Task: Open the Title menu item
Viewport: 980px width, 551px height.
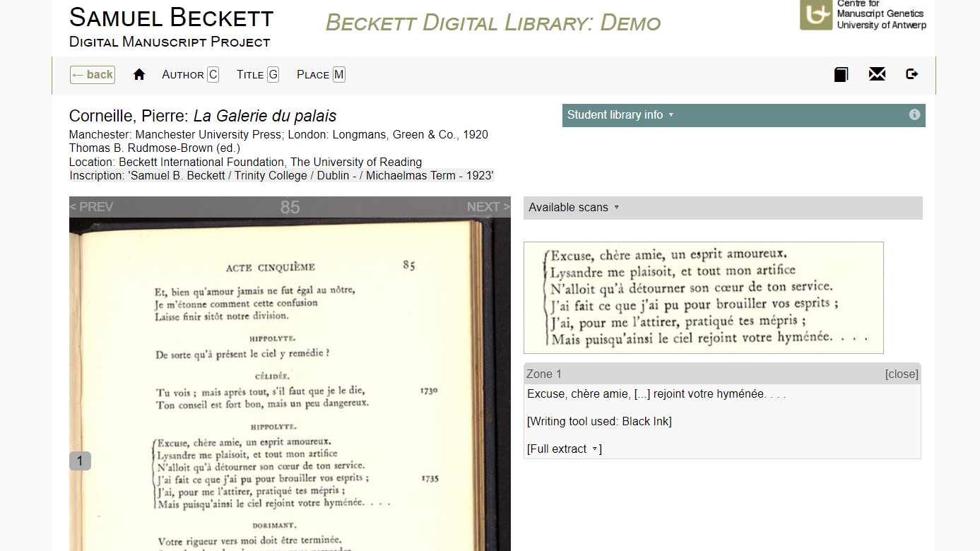Action: pos(258,75)
